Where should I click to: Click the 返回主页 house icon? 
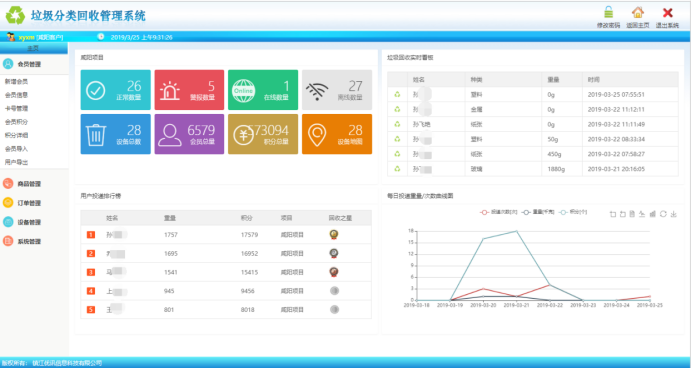(x=637, y=13)
